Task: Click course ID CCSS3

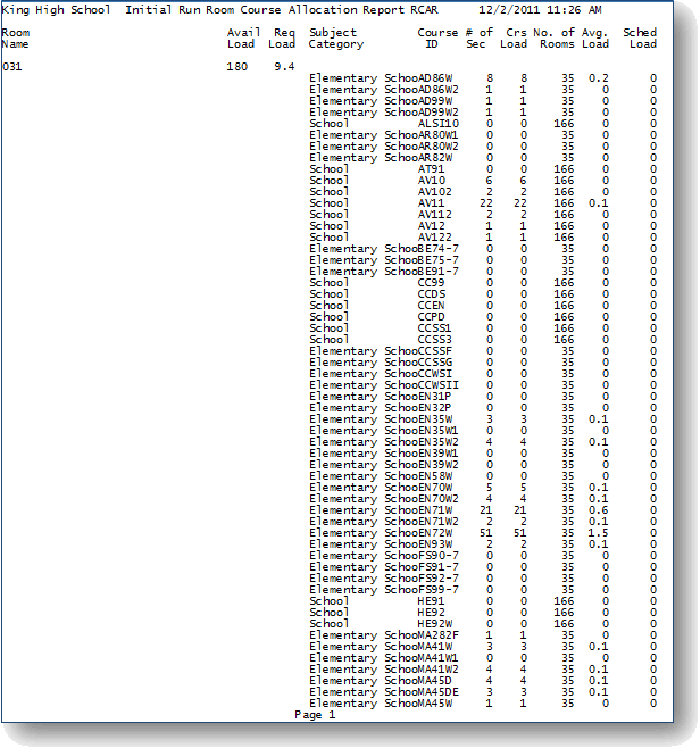Action: [434, 340]
